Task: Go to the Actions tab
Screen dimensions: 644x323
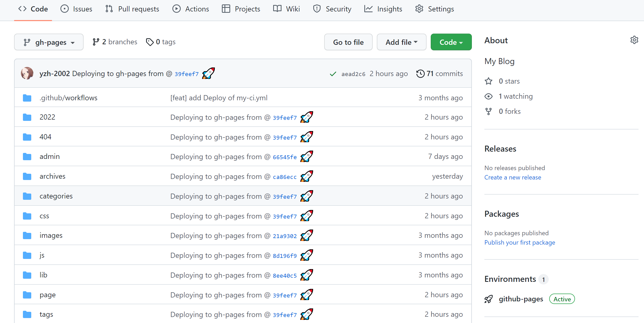Action: click(x=191, y=9)
